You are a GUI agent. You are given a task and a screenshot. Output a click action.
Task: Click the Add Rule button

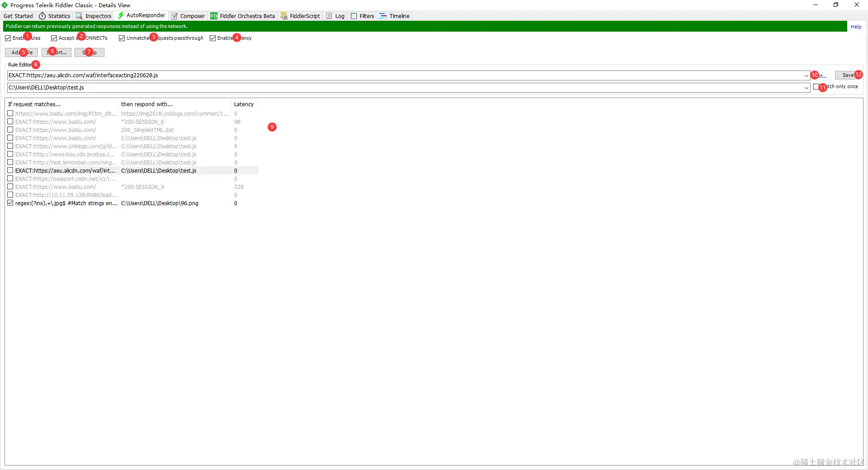[22, 52]
